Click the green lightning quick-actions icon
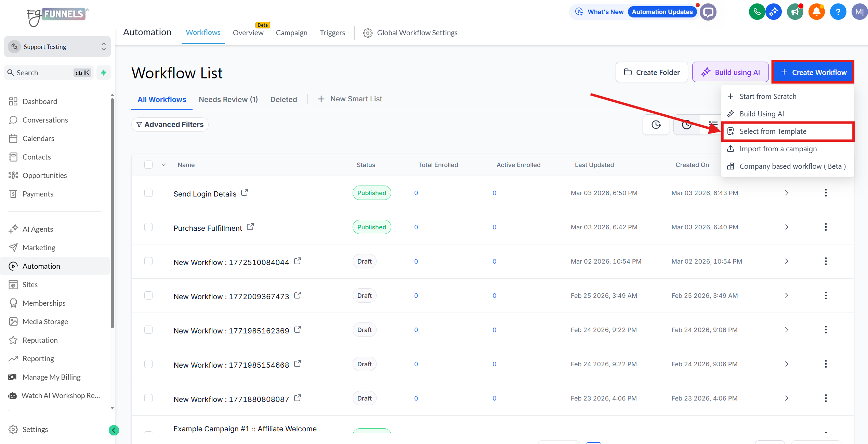The height and width of the screenshot is (444, 868). (104, 73)
